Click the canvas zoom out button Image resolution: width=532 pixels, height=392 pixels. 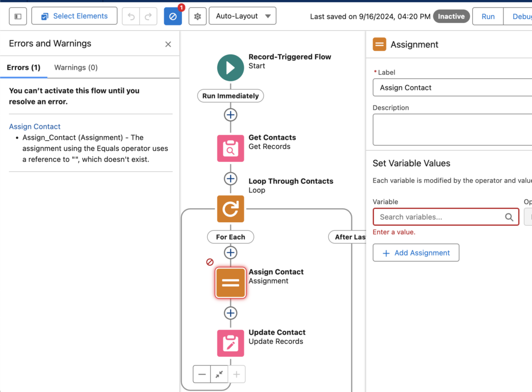202,374
